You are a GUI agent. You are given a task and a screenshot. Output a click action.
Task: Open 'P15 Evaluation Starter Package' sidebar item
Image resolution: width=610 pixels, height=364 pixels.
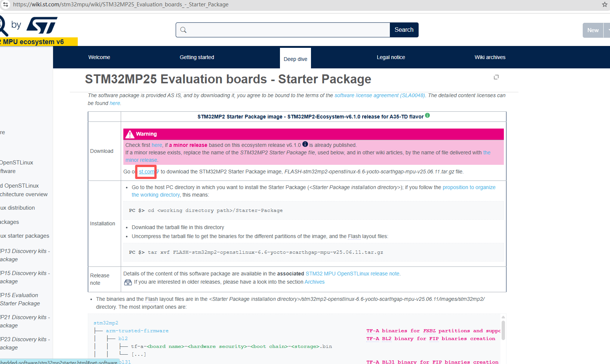[x=20, y=299]
